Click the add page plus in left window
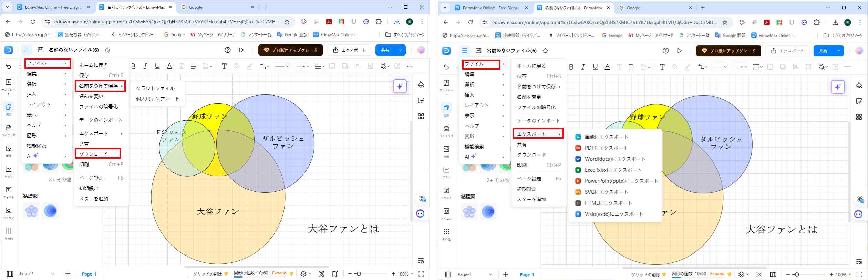 [x=68, y=274]
